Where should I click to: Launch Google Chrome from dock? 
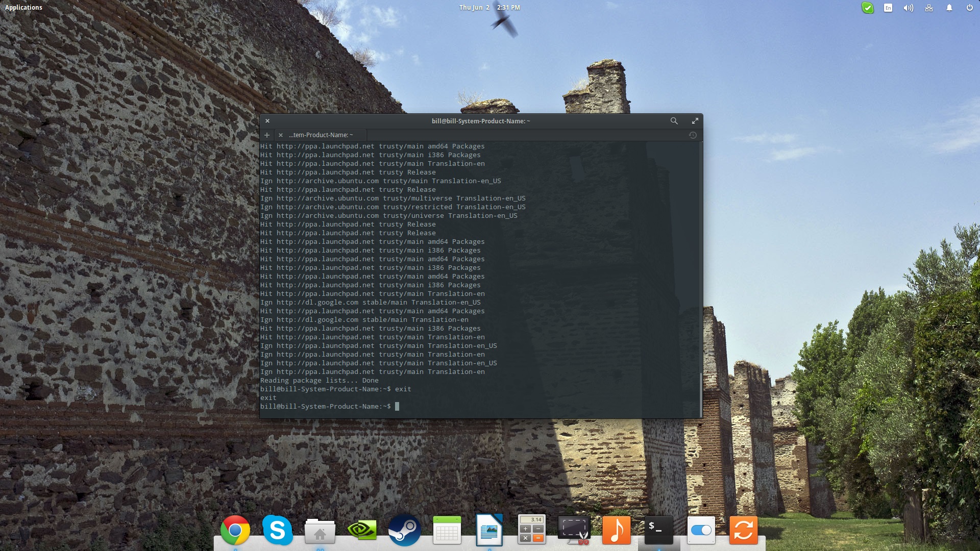click(235, 531)
